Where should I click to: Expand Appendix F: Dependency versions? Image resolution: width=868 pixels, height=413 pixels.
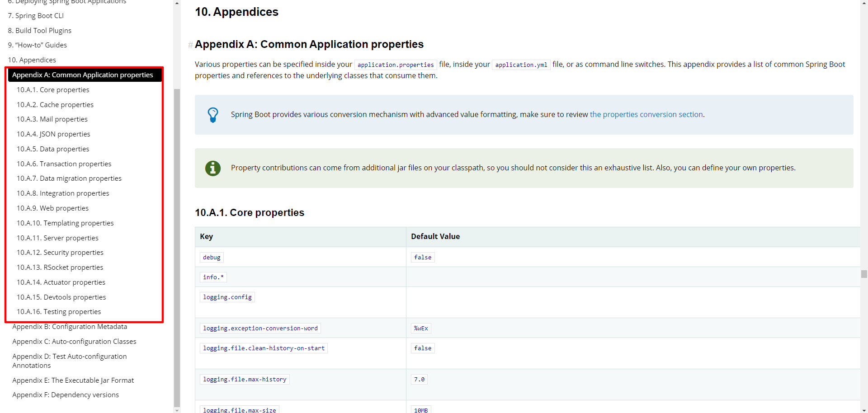(66, 395)
